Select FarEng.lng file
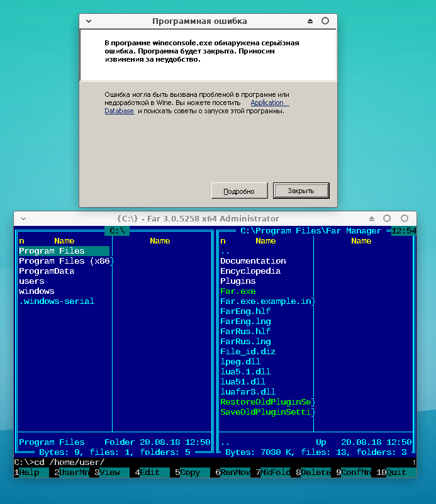 pos(245,322)
